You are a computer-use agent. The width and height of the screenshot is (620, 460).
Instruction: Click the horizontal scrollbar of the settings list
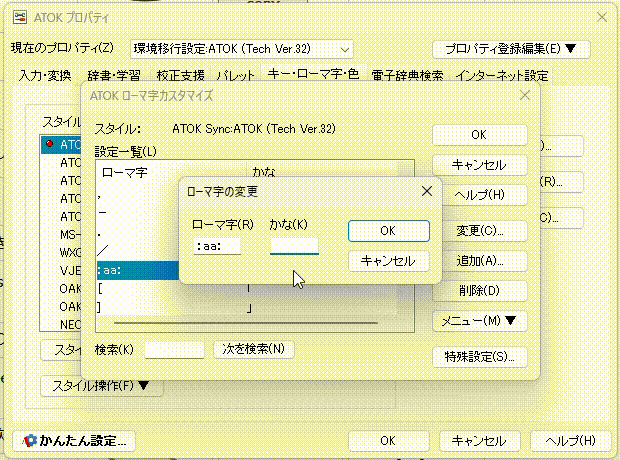(x=246, y=323)
